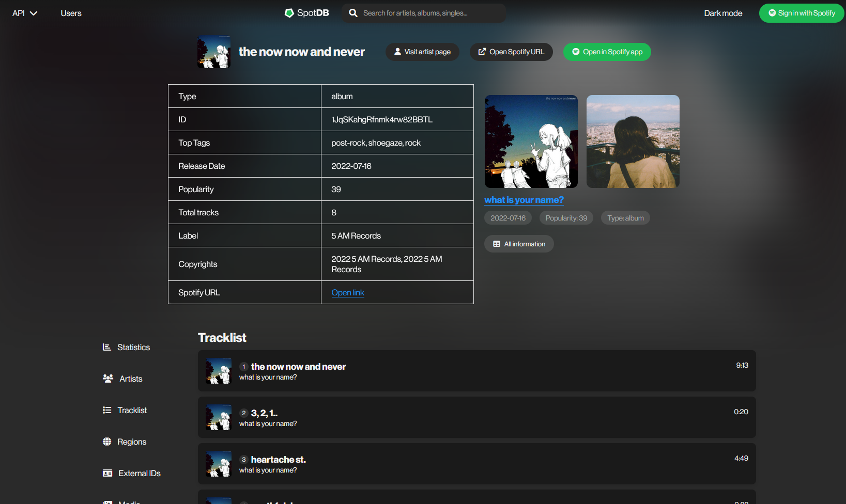Image resolution: width=846 pixels, height=504 pixels.
Task: Click the Artists people icon in sidebar
Action: (x=108, y=379)
